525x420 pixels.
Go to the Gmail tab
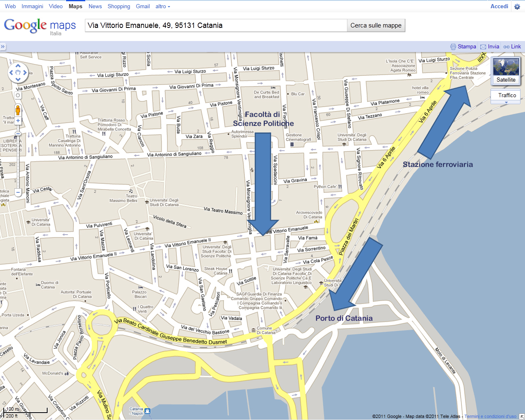(143, 6)
